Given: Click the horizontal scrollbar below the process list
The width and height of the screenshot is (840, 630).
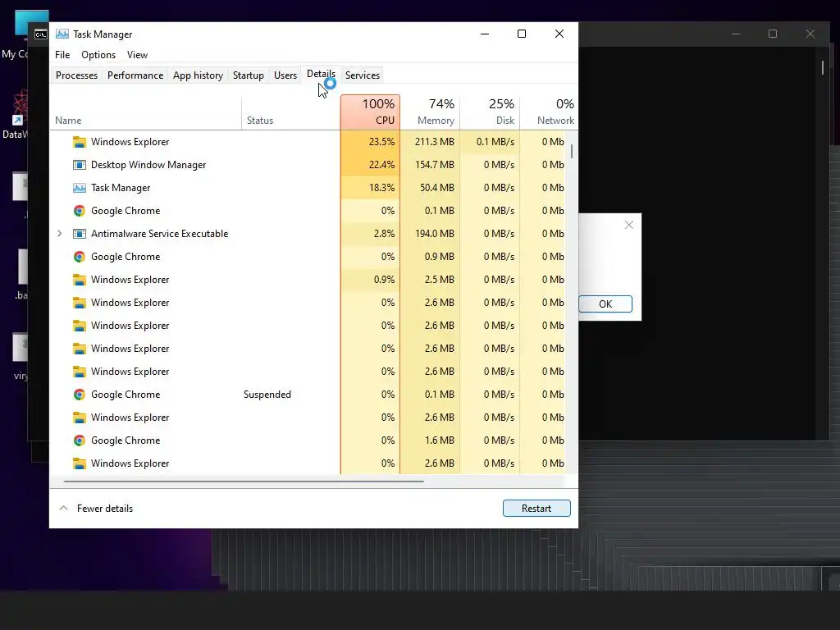Looking at the screenshot, I should pos(244,482).
